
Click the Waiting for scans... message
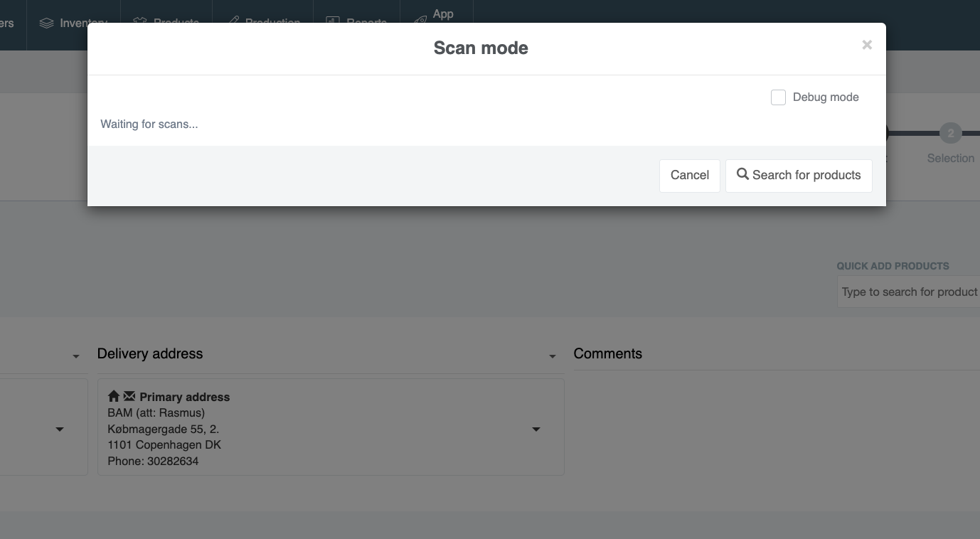pos(149,124)
